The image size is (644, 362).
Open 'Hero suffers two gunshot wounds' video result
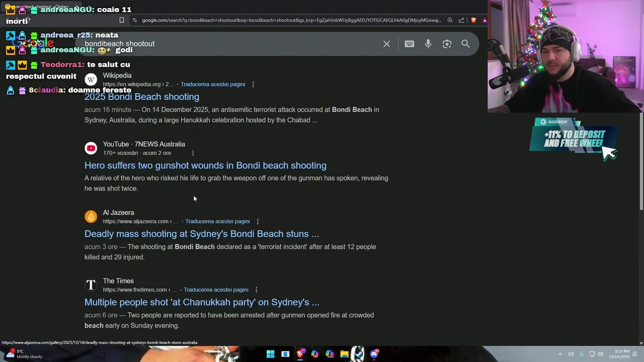[205, 165]
